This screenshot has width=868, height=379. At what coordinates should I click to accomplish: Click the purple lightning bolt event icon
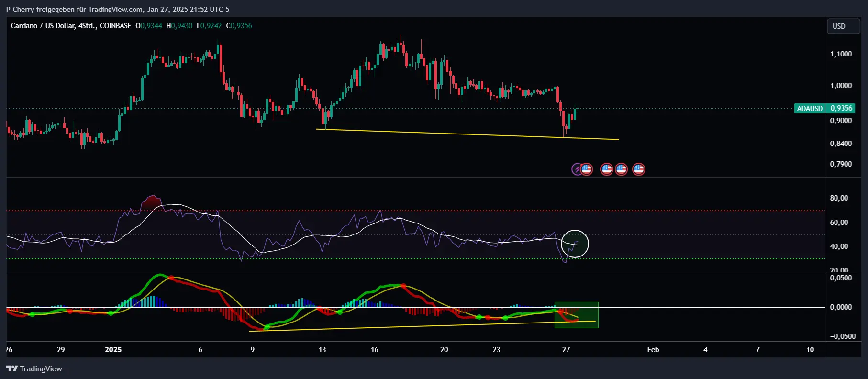tap(577, 169)
